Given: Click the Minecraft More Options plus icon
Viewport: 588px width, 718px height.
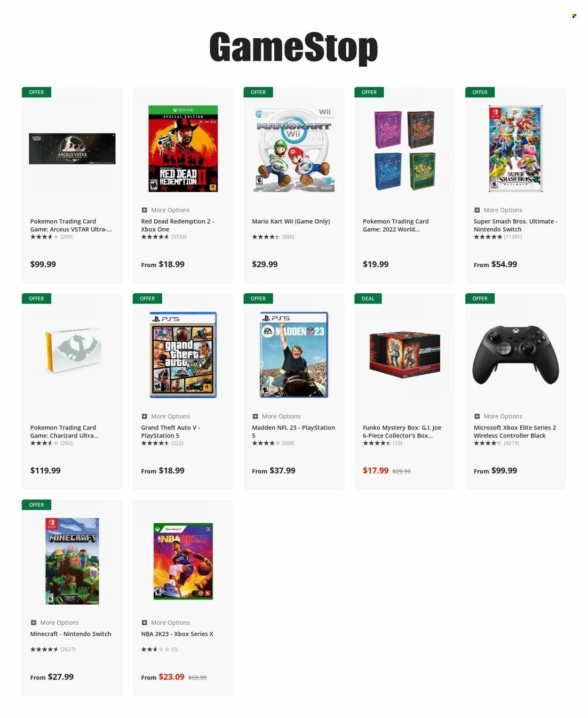Looking at the screenshot, I should (33, 622).
